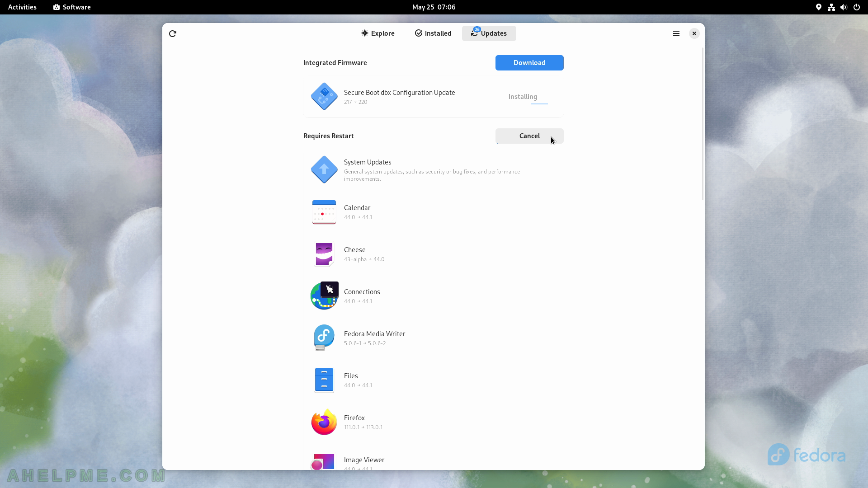Open the System Updates entry
Viewport: 868px width, 488px height.
pyautogui.click(x=434, y=170)
